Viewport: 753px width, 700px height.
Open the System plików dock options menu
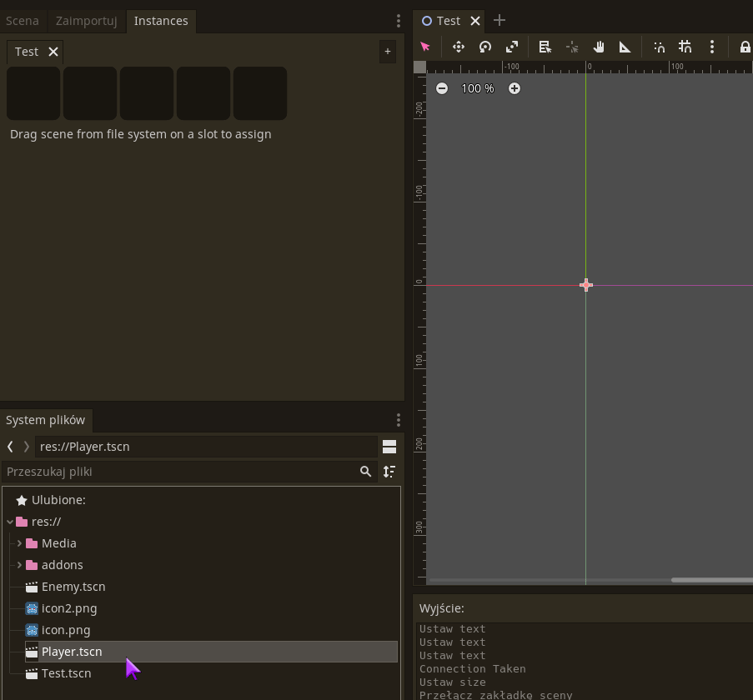[x=398, y=420]
